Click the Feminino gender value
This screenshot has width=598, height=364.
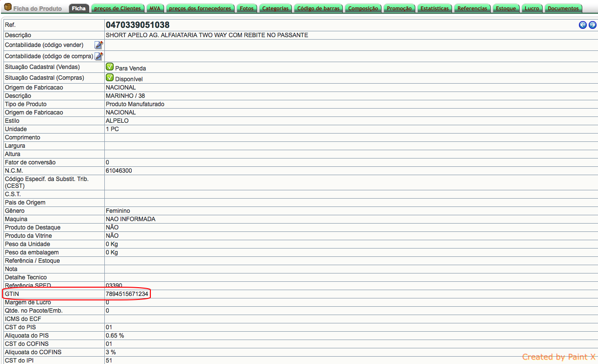[x=118, y=211]
